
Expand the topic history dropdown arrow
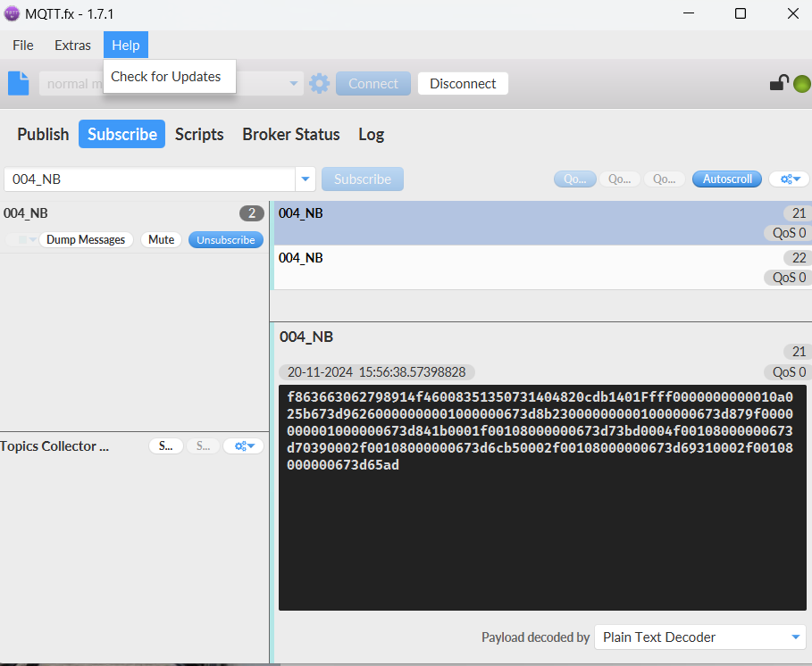click(x=306, y=179)
